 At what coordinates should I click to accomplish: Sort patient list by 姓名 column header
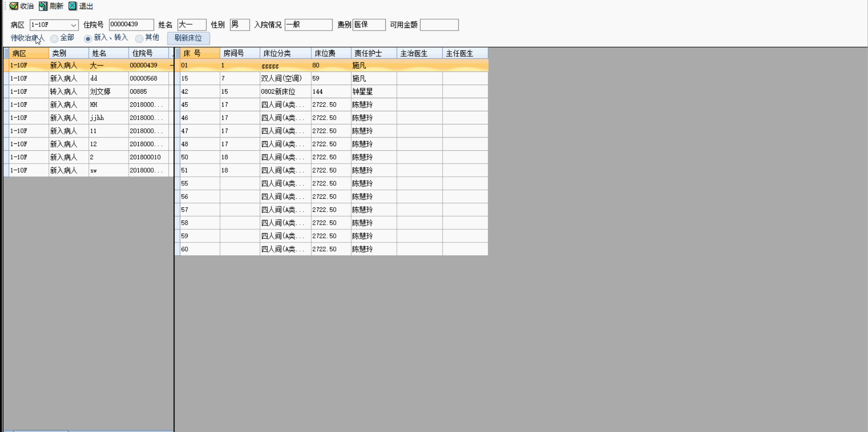click(x=109, y=53)
